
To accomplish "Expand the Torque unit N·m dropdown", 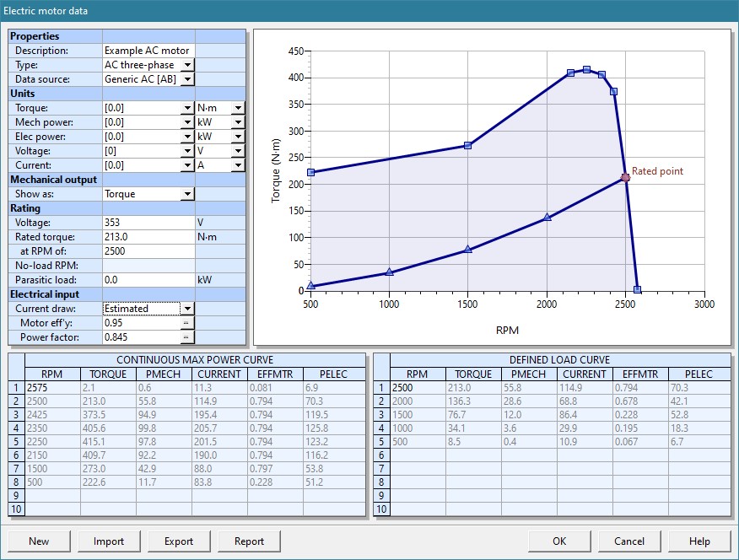I will pyautogui.click(x=238, y=108).
